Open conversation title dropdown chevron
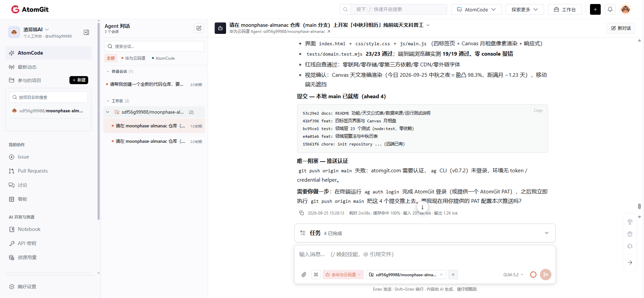The height and width of the screenshot is (298, 644). click(428, 25)
